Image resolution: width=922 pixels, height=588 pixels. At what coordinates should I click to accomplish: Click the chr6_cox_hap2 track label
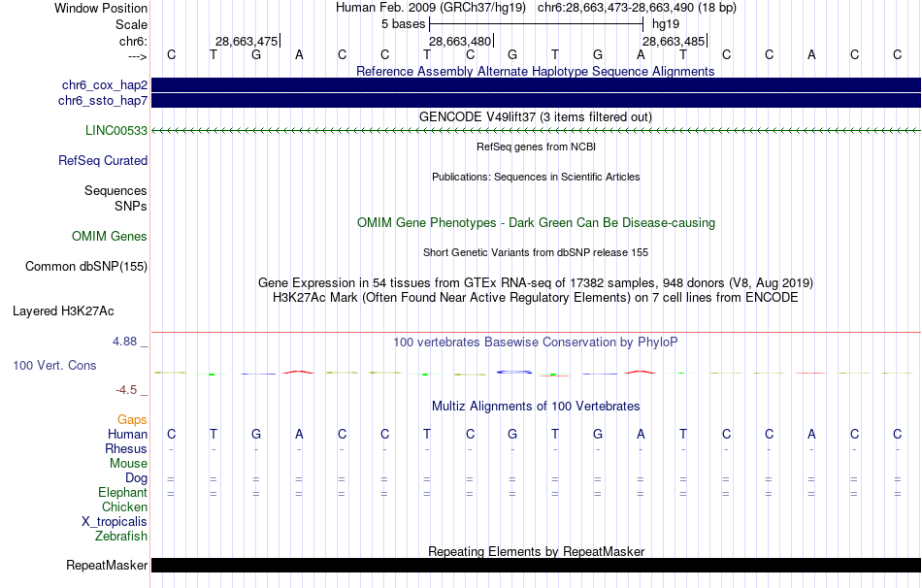[x=105, y=85]
